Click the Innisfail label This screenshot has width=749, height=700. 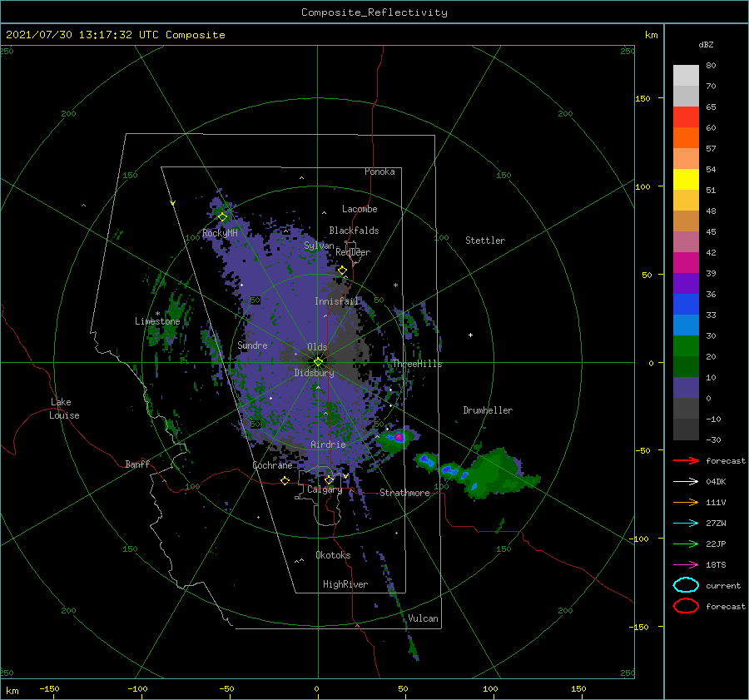[336, 301]
